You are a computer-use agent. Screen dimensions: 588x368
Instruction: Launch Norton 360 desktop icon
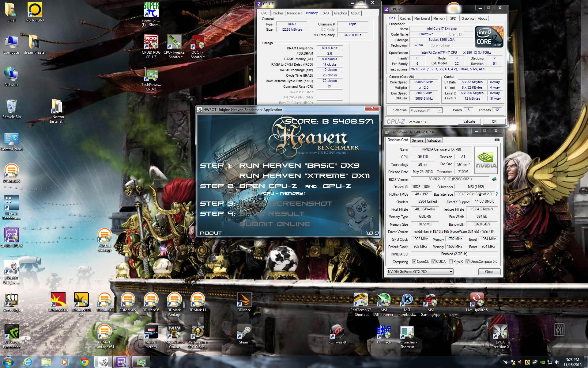pyautogui.click(x=35, y=12)
